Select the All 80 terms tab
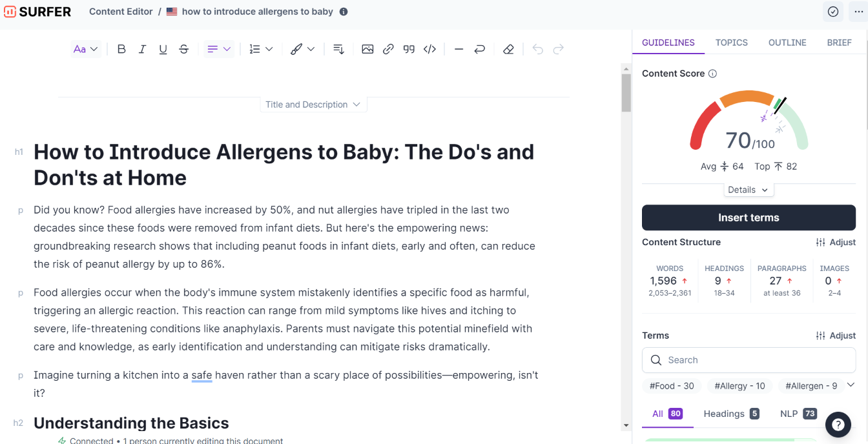Viewport: 868px width, 444px height. 667,414
